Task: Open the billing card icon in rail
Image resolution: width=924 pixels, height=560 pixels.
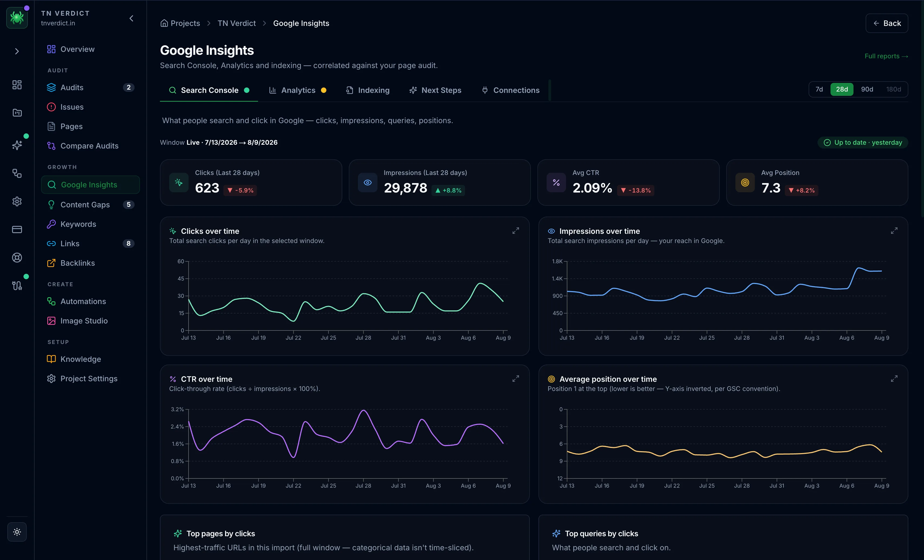Action: coord(17,230)
